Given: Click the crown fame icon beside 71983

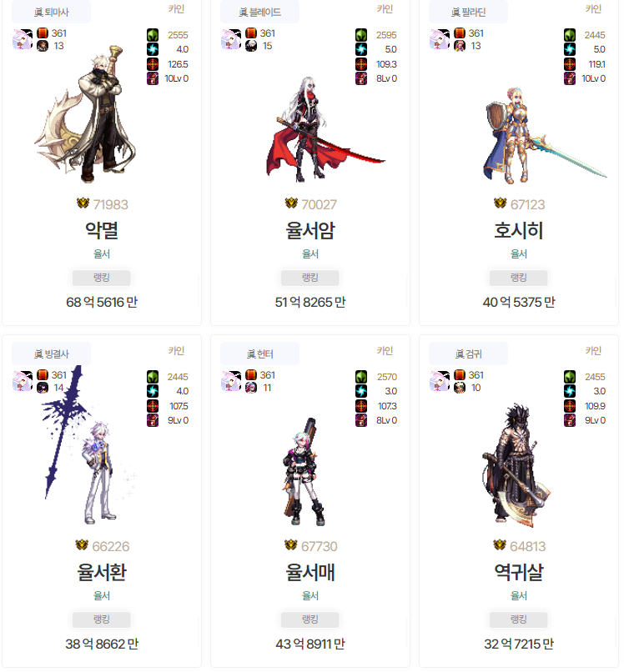Looking at the screenshot, I should (83, 203).
